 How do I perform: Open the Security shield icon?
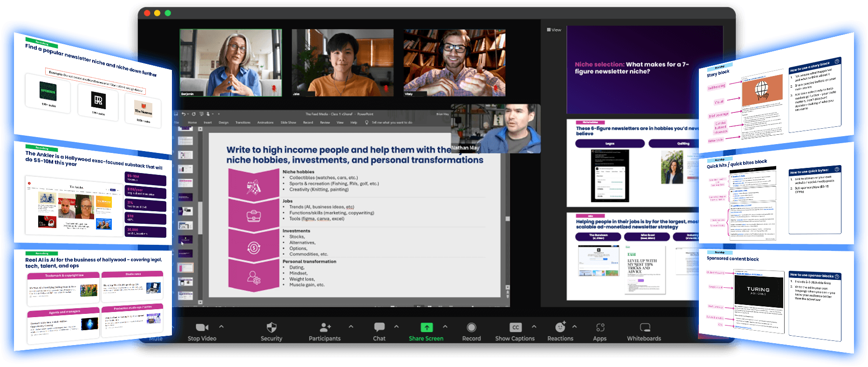tap(272, 327)
